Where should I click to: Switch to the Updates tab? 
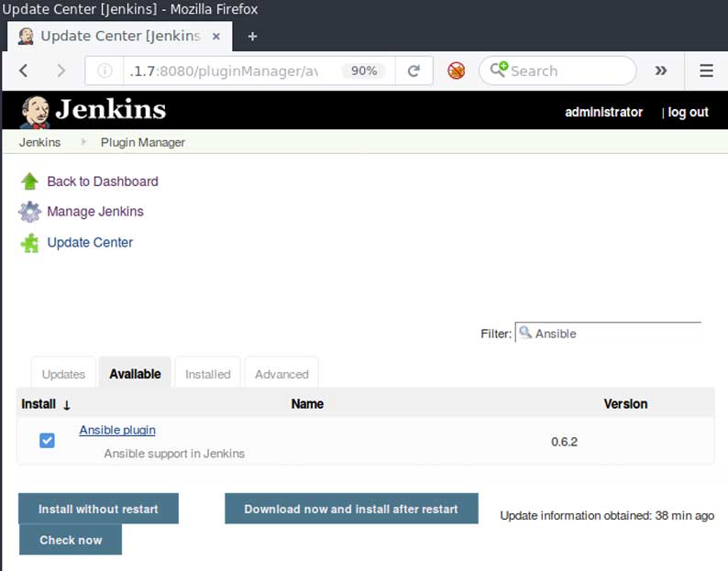point(63,374)
